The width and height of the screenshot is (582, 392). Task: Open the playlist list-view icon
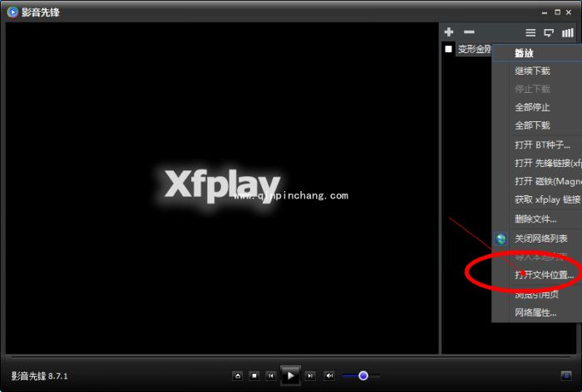(530, 32)
